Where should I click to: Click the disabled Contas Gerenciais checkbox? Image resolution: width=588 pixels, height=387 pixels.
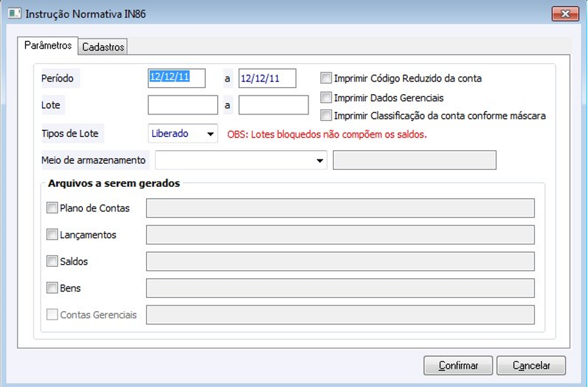52,314
